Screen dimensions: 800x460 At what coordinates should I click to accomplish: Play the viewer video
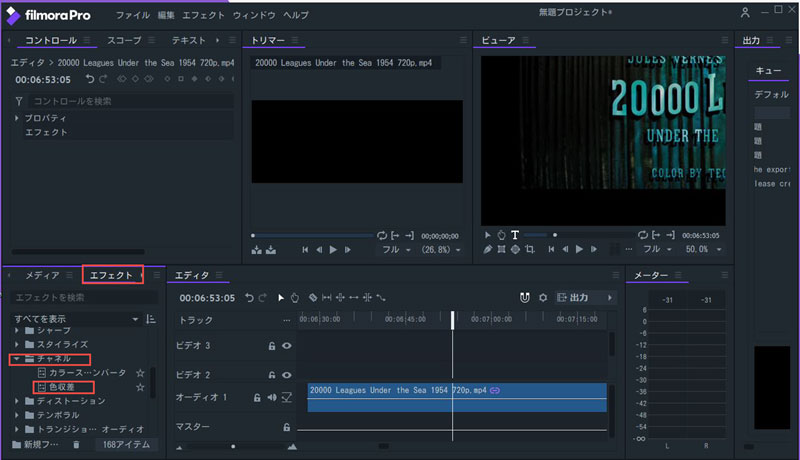pos(579,249)
